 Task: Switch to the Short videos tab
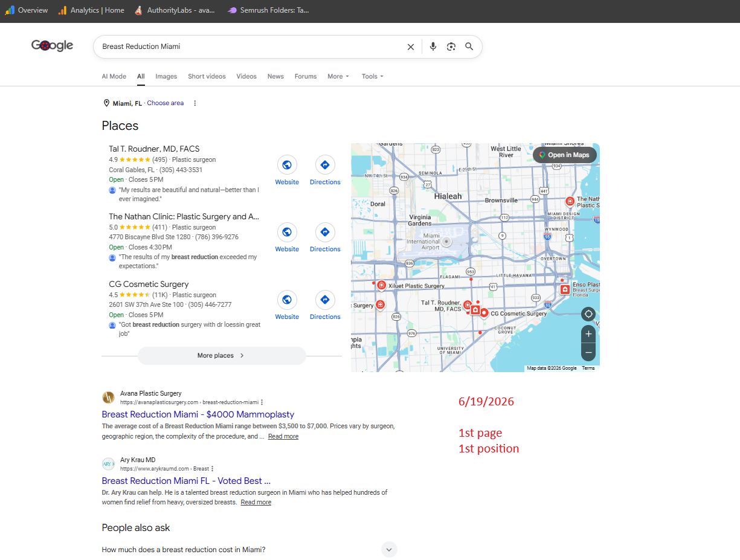tap(207, 76)
